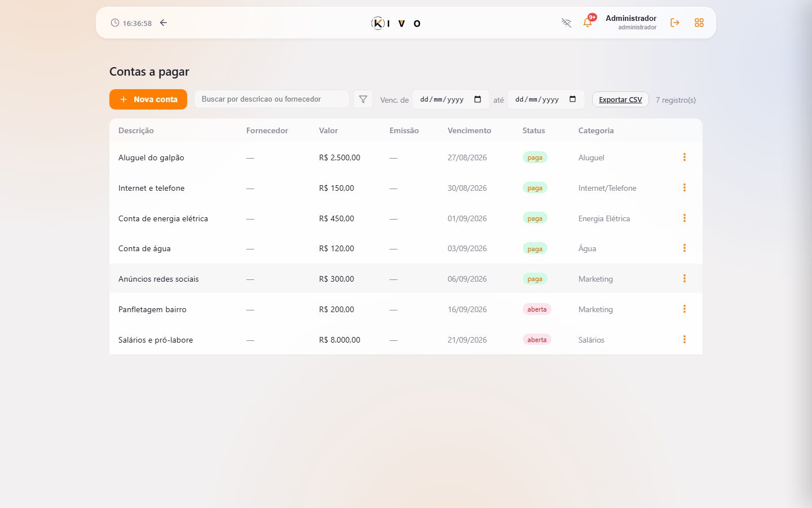Screen dimensions: 812x508
Task: Open the calendar picker on the first due-date field
Action: click(478, 99)
